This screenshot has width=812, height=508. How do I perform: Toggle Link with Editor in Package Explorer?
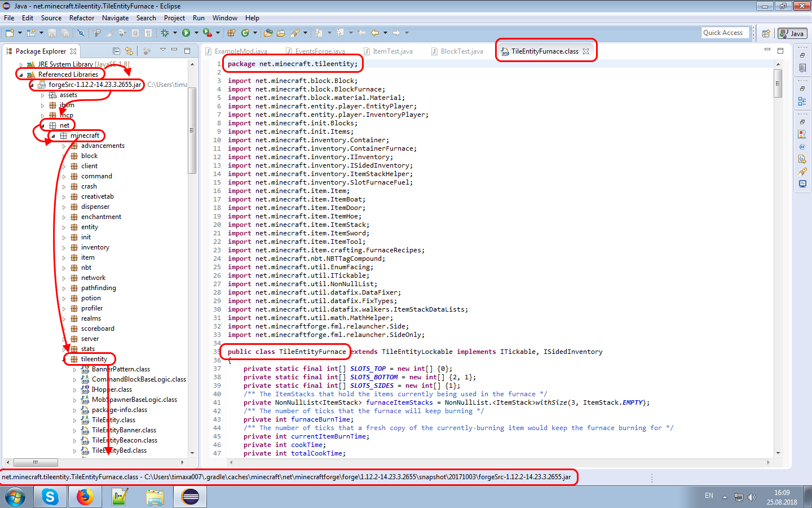point(129,51)
